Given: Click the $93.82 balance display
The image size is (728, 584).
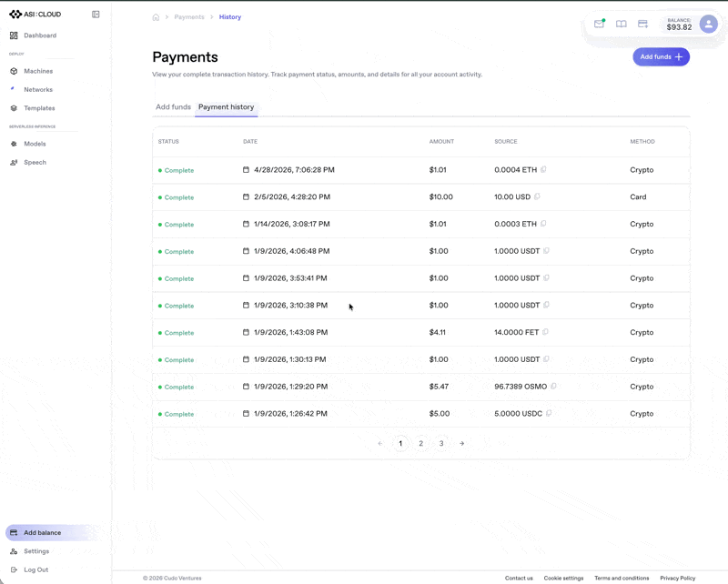Looking at the screenshot, I should pos(679,25).
